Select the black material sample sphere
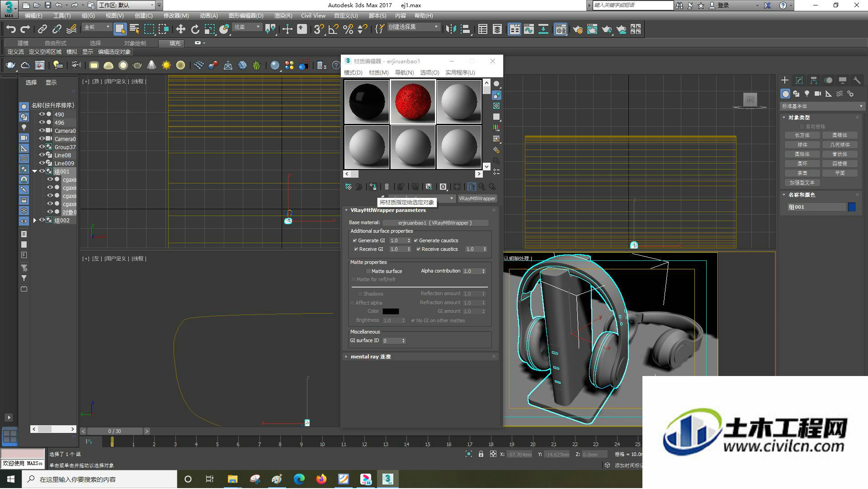 (367, 102)
